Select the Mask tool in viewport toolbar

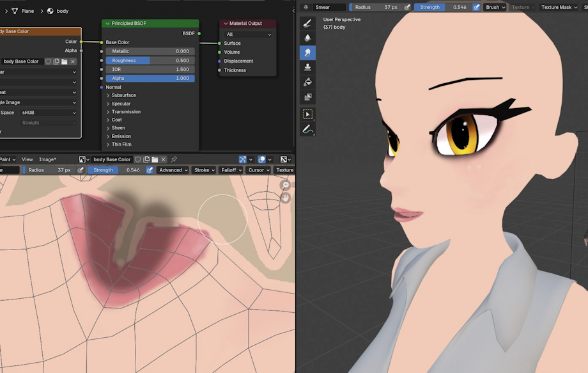point(307,97)
